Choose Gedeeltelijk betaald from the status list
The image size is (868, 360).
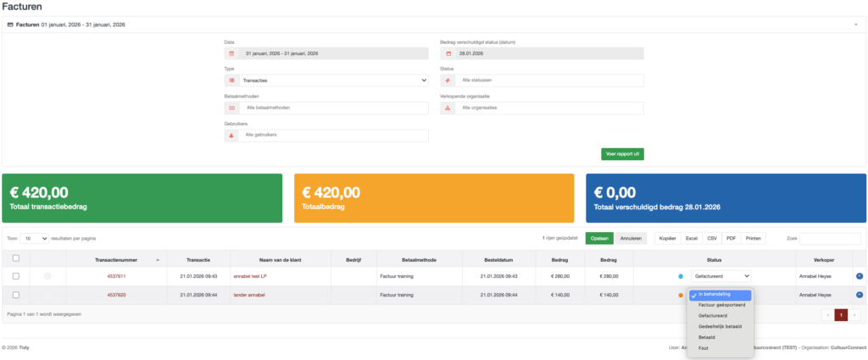tap(719, 326)
